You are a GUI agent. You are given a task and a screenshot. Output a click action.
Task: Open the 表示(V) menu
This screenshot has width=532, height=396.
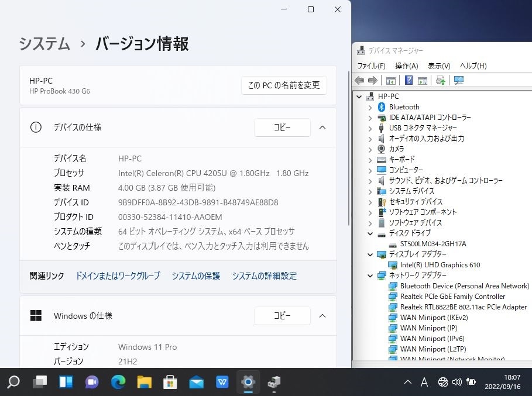[x=439, y=66]
